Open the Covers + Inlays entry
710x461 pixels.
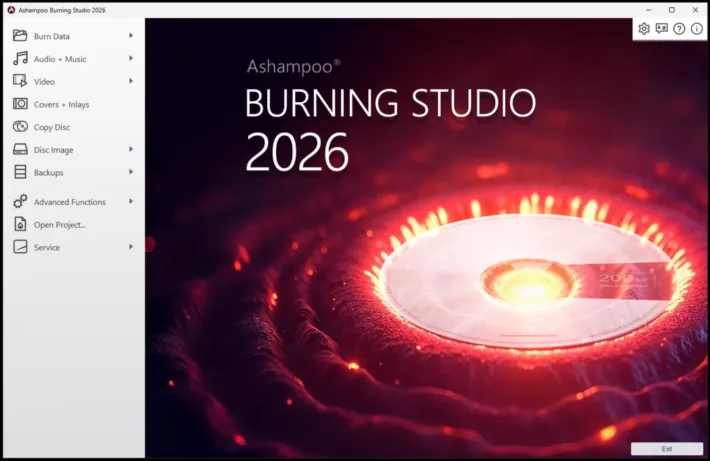pyautogui.click(x=74, y=104)
